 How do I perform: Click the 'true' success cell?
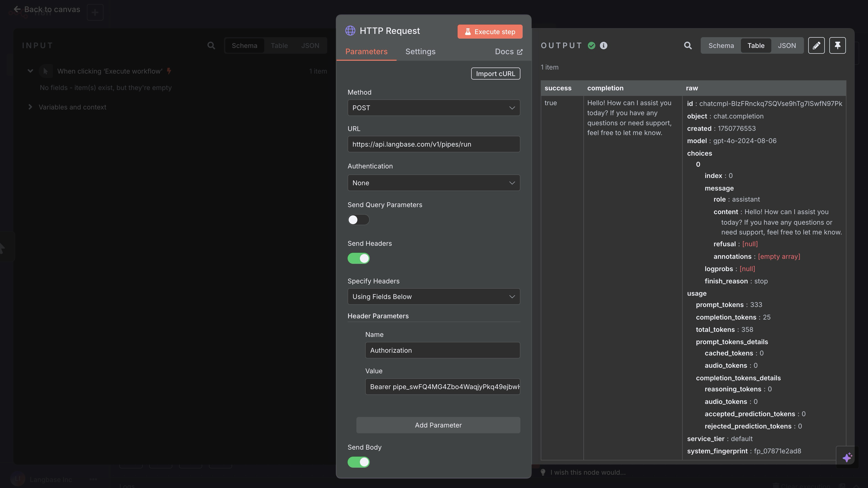point(550,103)
